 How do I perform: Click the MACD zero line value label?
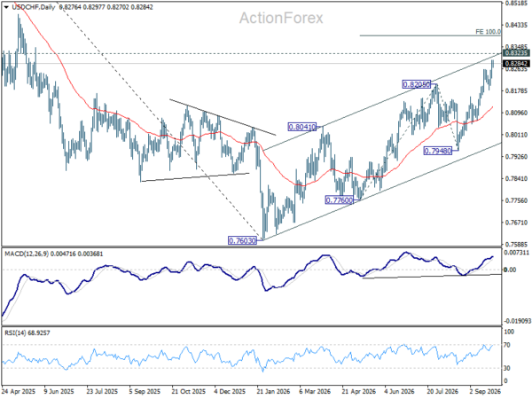click(x=510, y=270)
